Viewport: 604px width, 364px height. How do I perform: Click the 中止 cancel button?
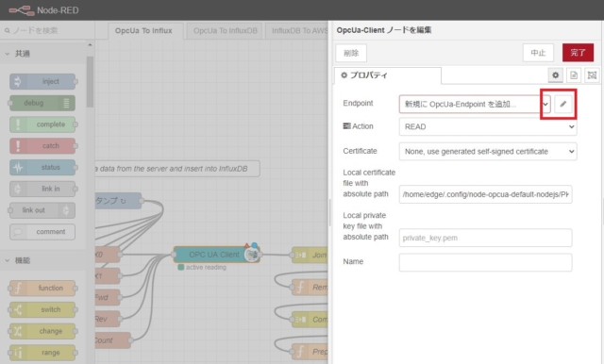point(538,53)
